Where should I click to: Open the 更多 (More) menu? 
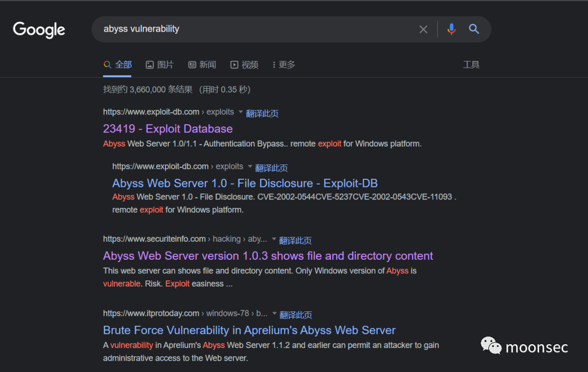pyautogui.click(x=284, y=64)
